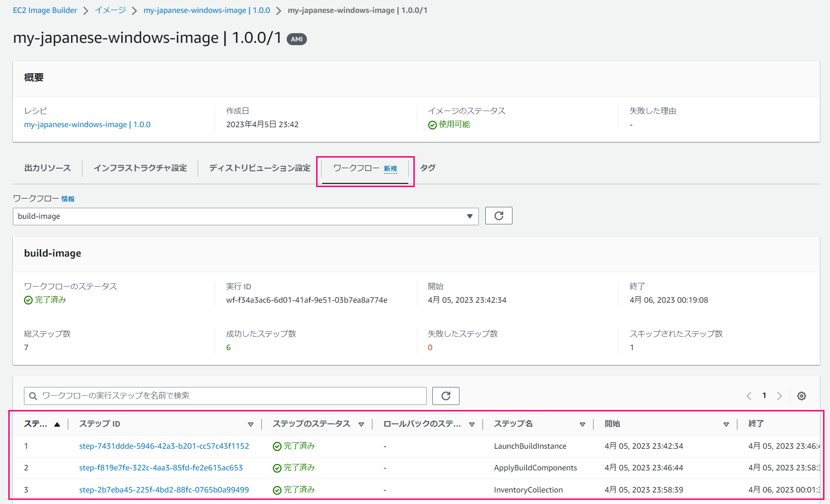Click status icon for ApplyBuildComponents row
The height and width of the screenshot is (504, 830).
click(x=277, y=469)
